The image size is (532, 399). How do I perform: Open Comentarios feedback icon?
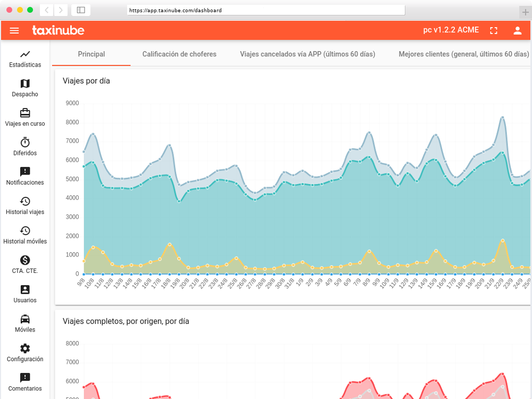25,378
